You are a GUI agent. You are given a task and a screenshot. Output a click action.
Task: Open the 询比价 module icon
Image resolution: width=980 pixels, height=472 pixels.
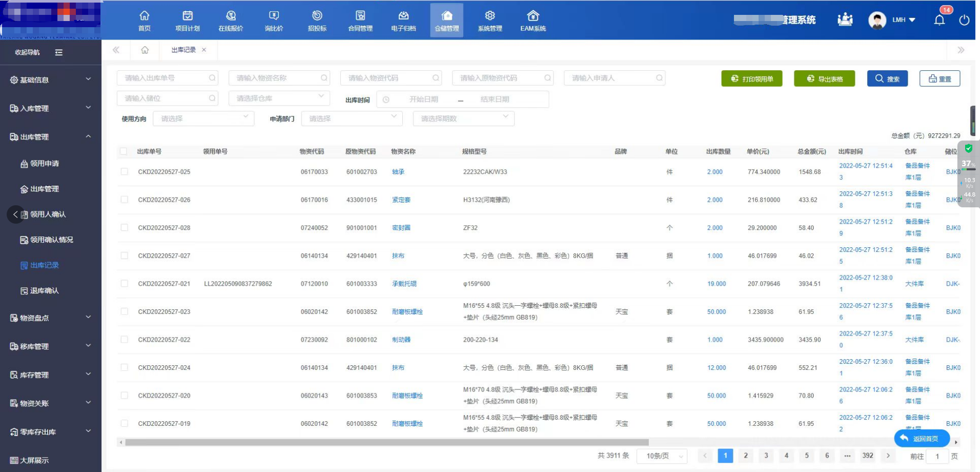pos(274,16)
